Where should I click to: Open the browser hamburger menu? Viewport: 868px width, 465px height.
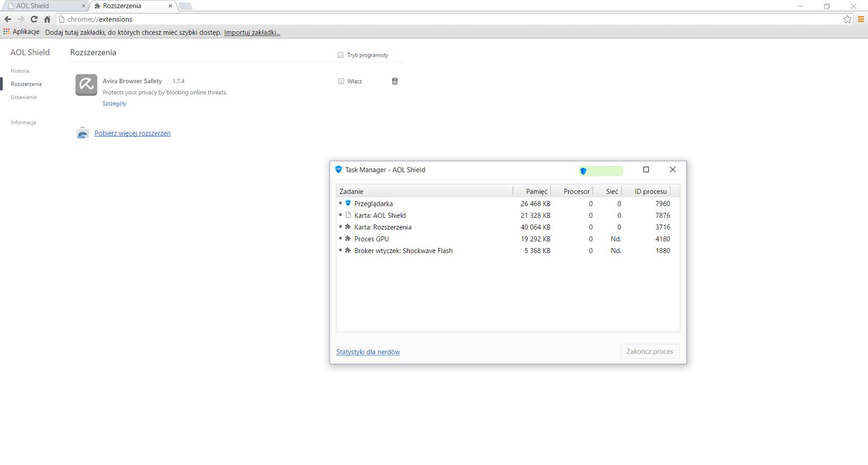pos(861,19)
